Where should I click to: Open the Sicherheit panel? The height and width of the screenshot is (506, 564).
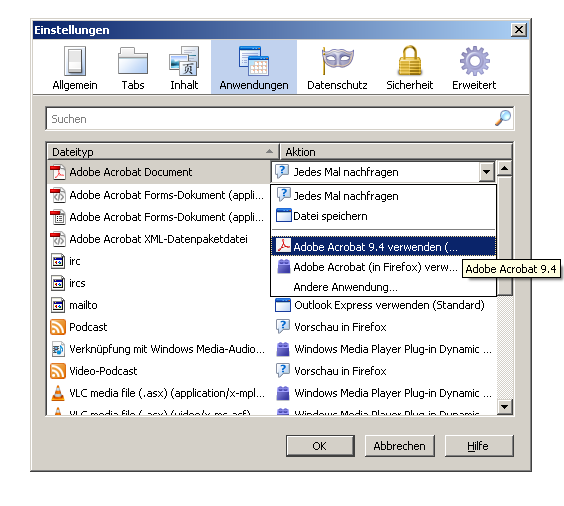tap(409, 68)
